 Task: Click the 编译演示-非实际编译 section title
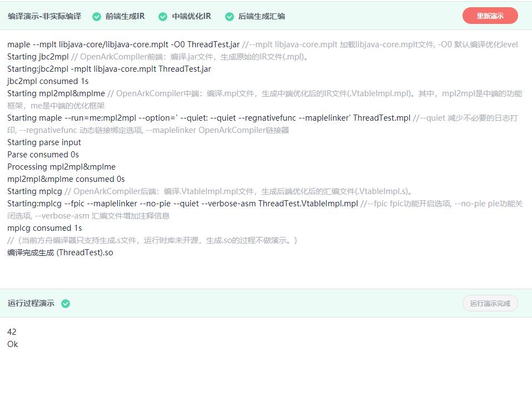pyautogui.click(x=44, y=17)
